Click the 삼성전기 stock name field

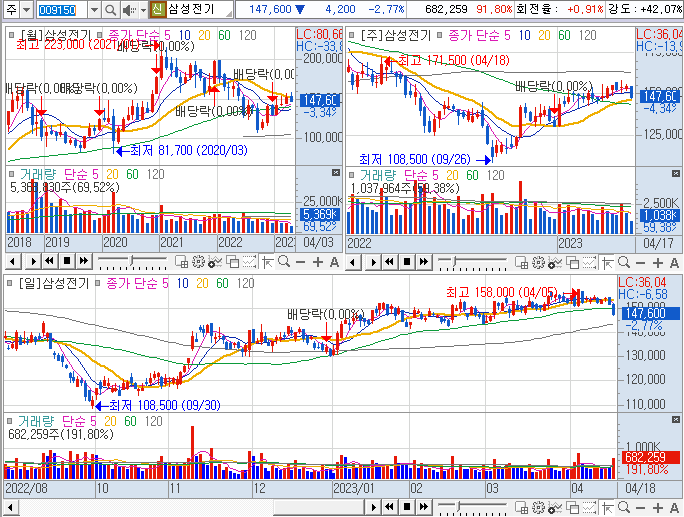(x=199, y=9)
